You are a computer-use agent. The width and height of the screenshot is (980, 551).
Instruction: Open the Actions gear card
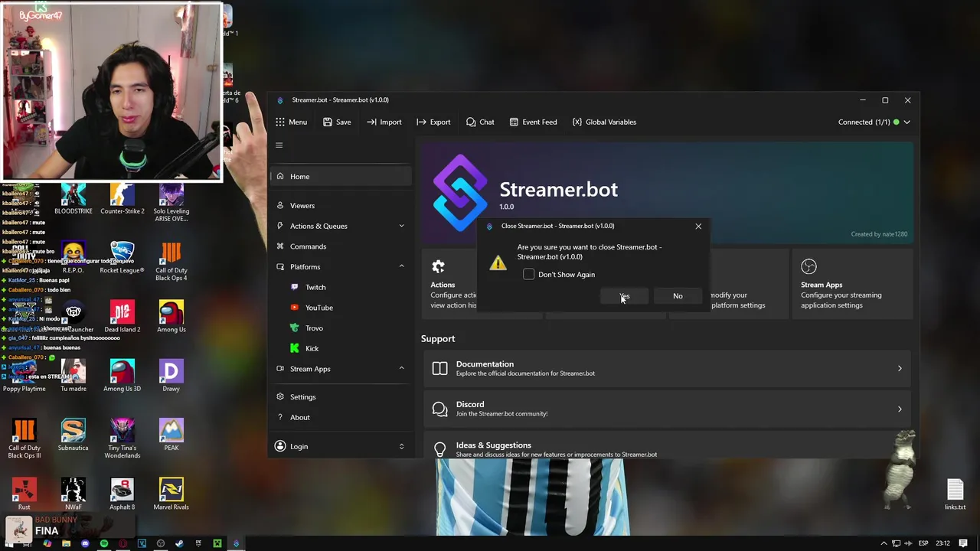[438, 266]
